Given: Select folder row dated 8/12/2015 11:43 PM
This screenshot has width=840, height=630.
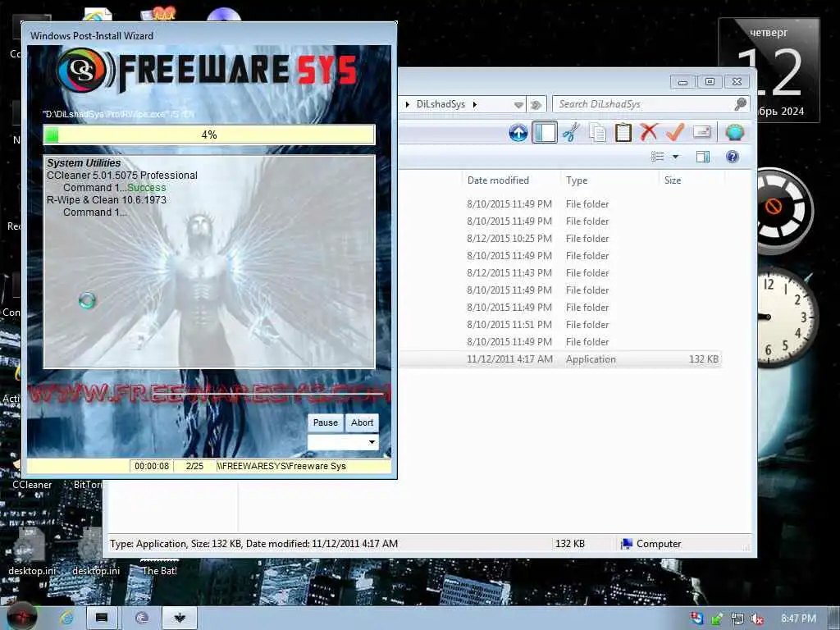Looking at the screenshot, I should 559,272.
